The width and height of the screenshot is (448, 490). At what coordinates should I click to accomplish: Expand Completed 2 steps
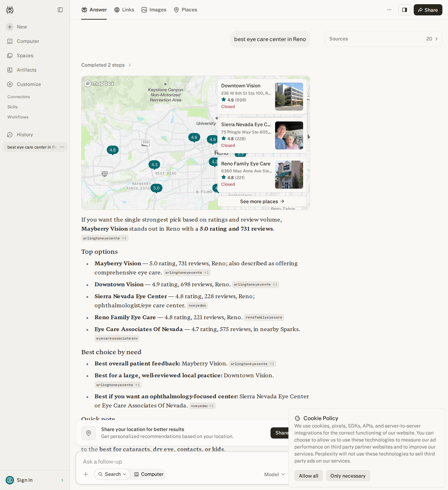[x=106, y=65]
